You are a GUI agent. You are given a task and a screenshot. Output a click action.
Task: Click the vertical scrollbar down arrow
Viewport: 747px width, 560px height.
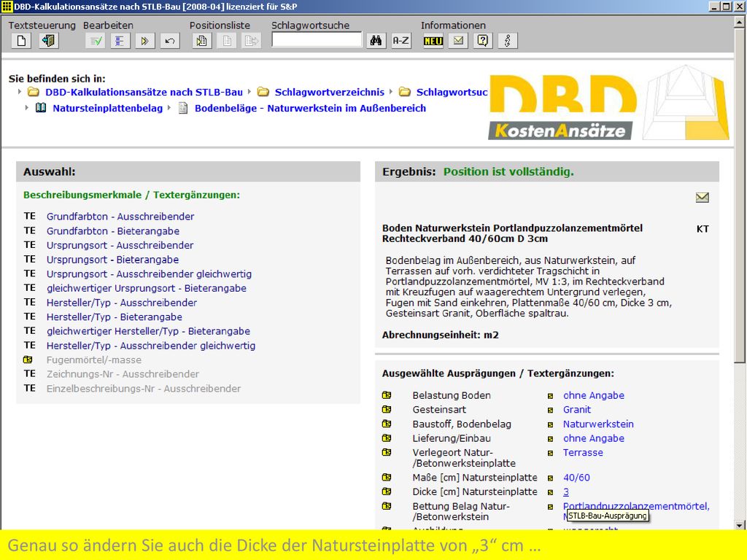(739, 525)
